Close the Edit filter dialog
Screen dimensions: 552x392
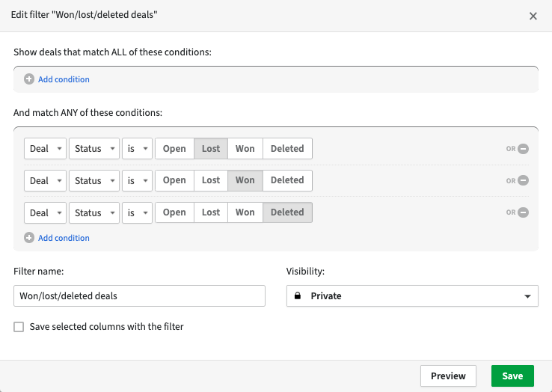tap(533, 16)
